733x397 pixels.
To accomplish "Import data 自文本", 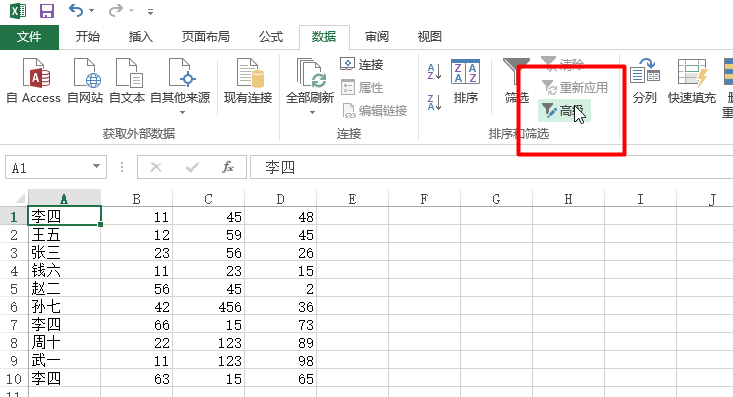I will coord(127,80).
